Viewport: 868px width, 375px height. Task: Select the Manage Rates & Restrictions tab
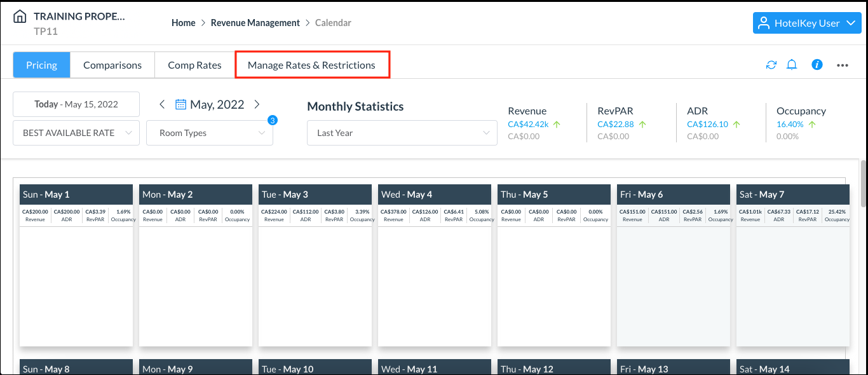click(312, 64)
